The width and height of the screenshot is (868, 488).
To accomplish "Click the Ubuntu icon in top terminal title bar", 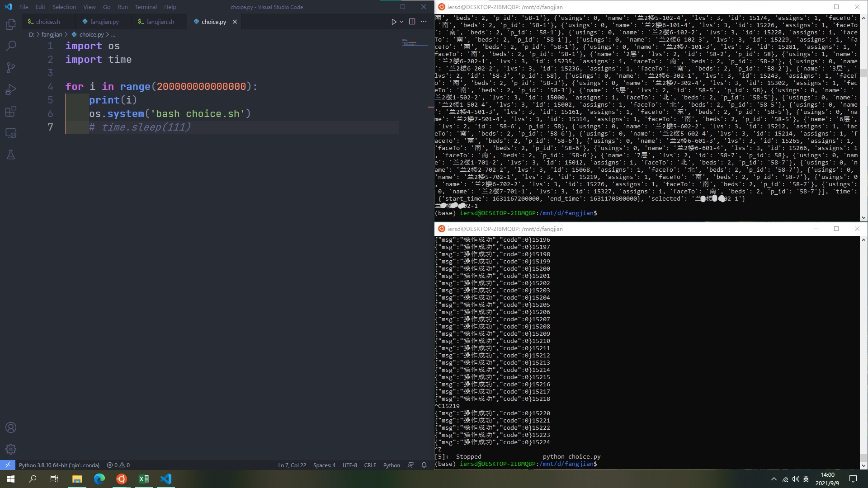I will 442,7.
